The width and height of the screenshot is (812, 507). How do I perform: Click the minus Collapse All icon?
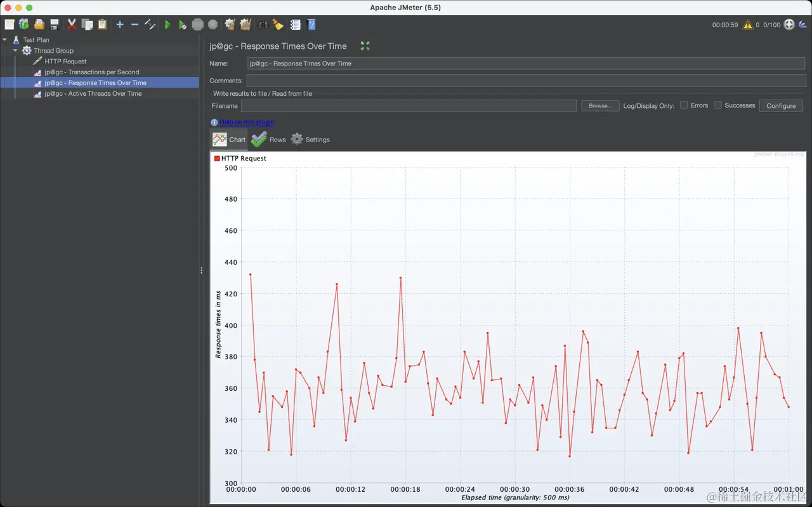pos(134,25)
